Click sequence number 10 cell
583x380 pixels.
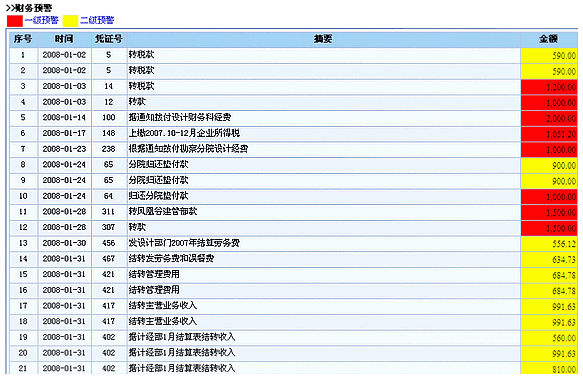tap(23, 196)
